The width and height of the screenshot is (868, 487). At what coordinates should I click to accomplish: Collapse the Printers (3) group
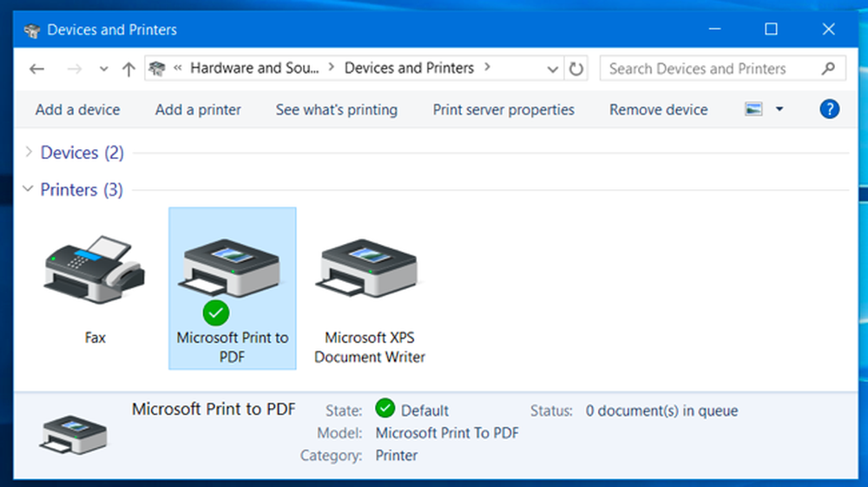[x=28, y=188]
